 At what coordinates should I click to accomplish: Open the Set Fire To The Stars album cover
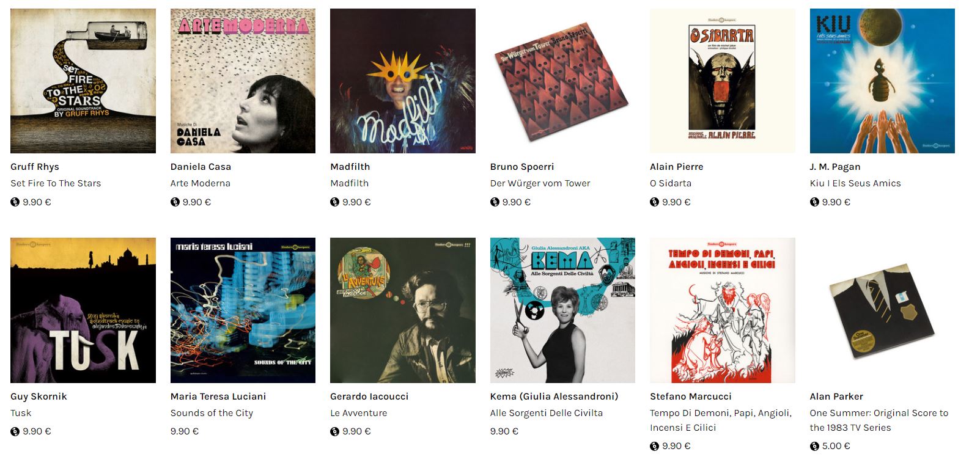coord(83,81)
